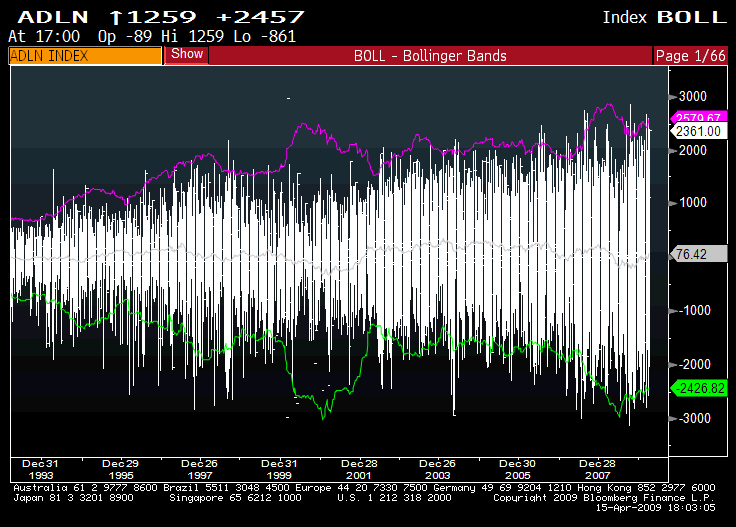Click the Copyright 2009 Bloomberg Finance L.P. text
Image resolution: width=736 pixels, height=527 pixels.
pyautogui.click(x=604, y=498)
